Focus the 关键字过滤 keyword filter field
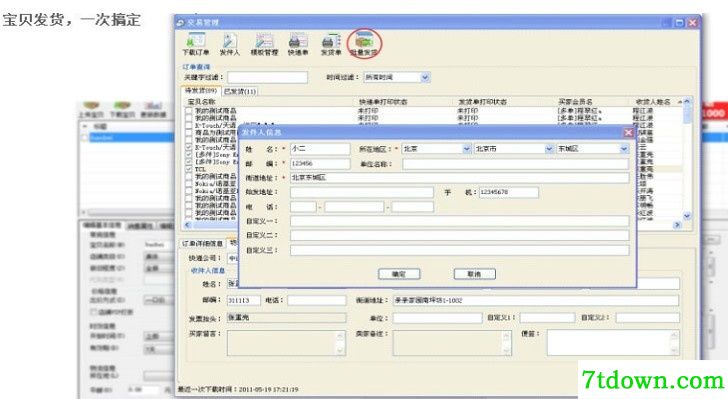728x399 pixels. point(267,78)
